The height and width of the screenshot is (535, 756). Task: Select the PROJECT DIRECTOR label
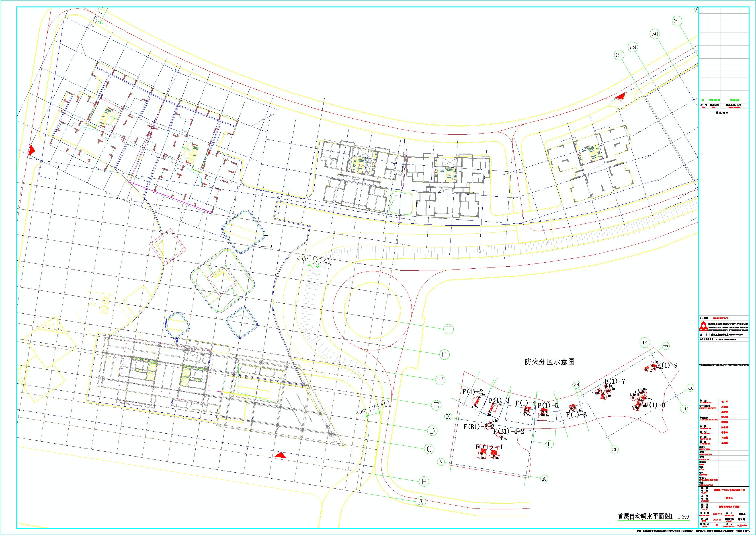coord(708,408)
